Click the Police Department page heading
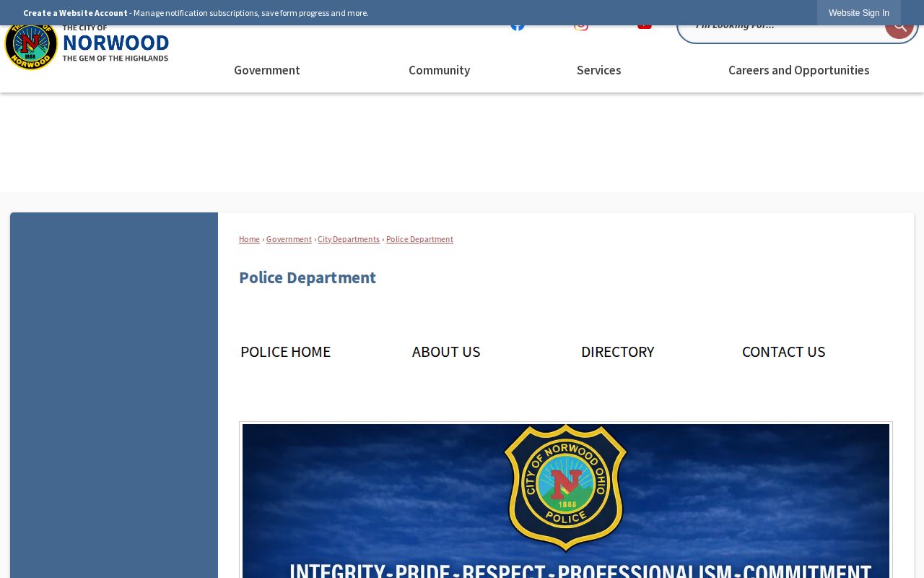 (308, 278)
